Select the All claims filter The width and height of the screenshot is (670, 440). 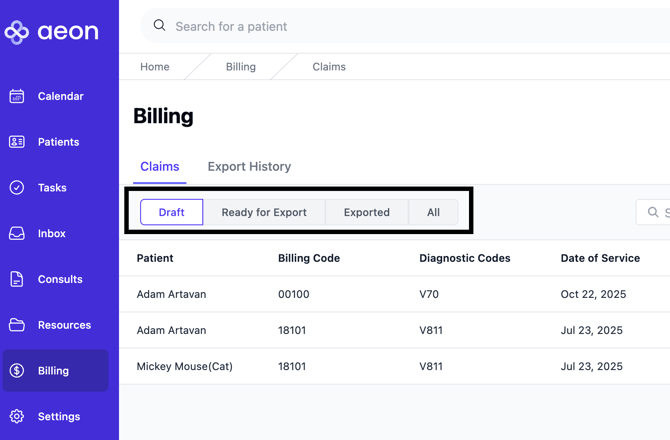(x=433, y=212)
